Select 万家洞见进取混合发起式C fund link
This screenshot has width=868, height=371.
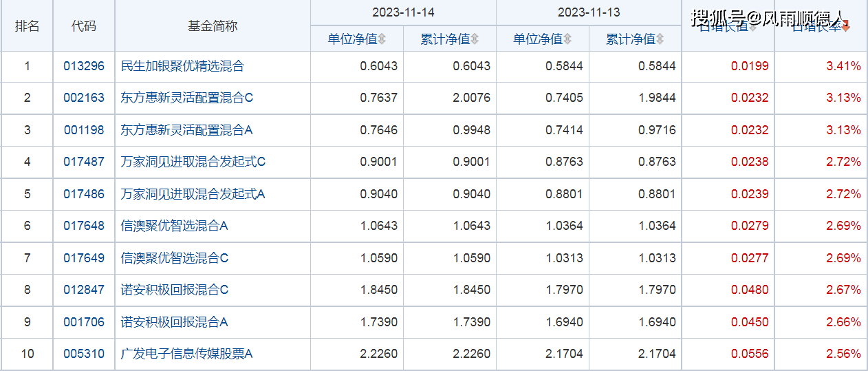click(x=193, y=162)
